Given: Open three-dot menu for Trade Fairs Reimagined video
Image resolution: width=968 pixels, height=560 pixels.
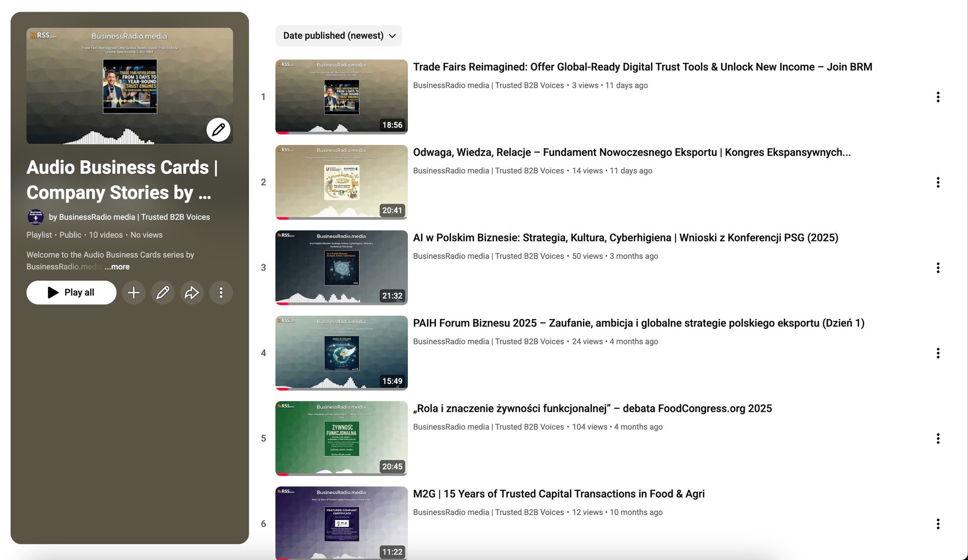Looking at the screenshot, I should (x=938, y=97).
